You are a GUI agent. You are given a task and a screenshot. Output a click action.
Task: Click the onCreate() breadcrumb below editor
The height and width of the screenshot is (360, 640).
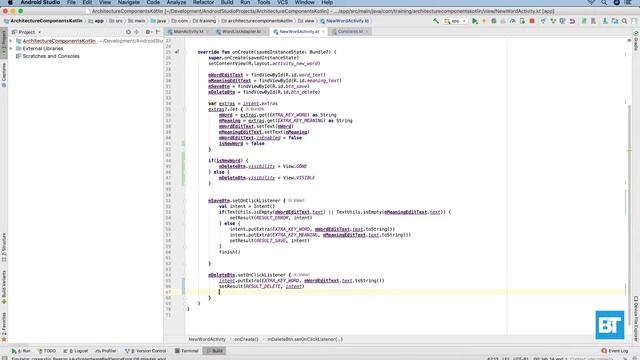246,340
